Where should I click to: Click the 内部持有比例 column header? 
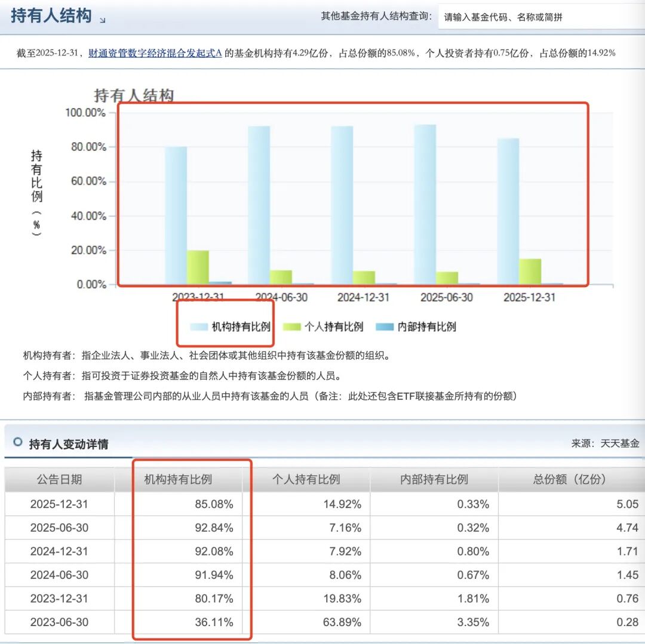434,479
